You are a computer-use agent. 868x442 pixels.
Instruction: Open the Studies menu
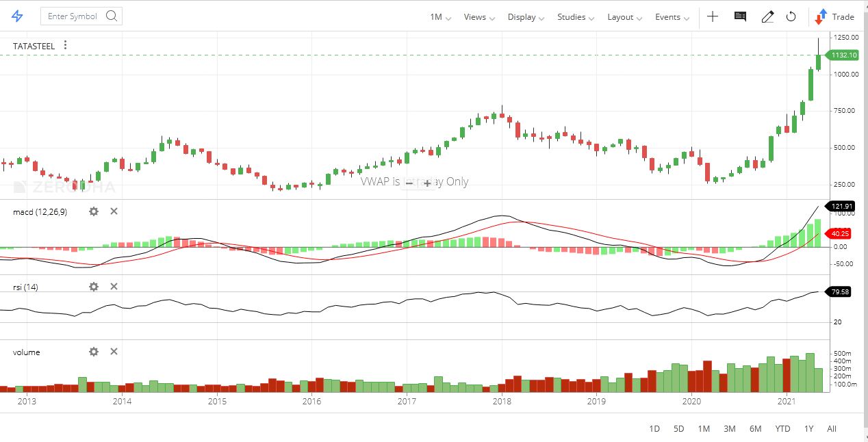(574, 16)
